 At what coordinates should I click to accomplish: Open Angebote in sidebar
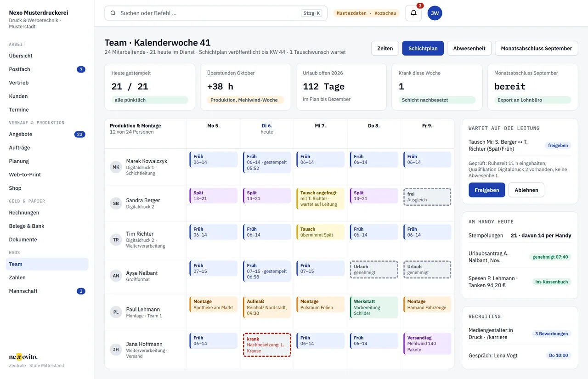coord(47,134)
